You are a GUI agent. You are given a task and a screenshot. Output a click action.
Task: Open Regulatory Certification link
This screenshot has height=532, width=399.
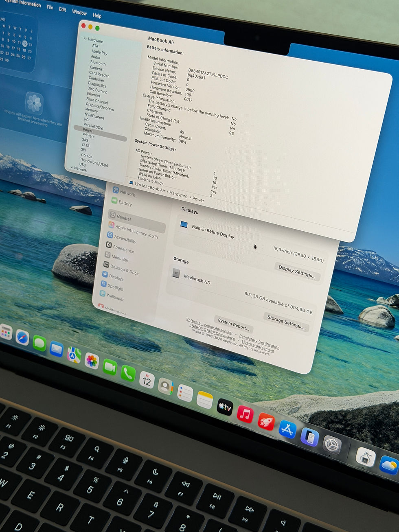point(259,342)
